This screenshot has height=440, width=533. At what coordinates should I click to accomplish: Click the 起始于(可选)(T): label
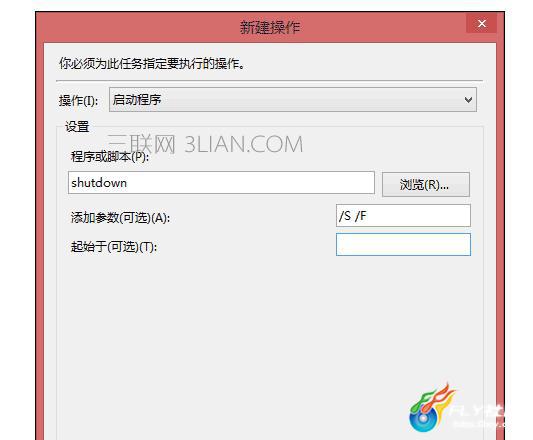click(x=114, y=247)
